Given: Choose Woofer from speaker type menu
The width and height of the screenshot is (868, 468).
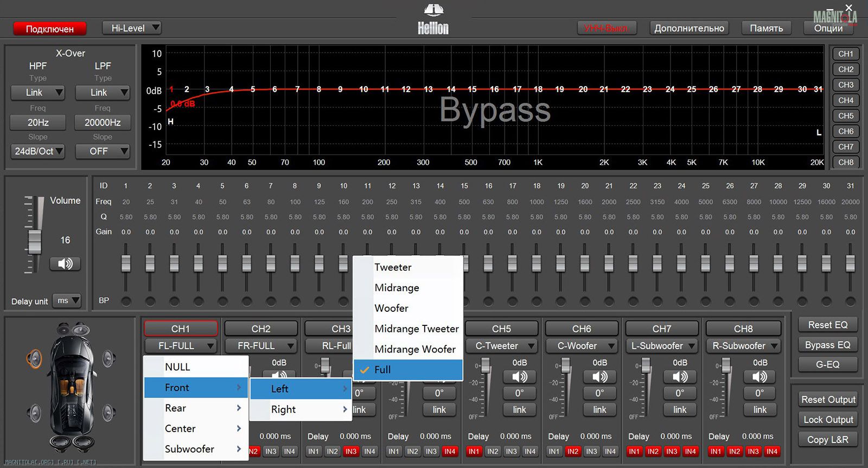Looking at the screenshot, I should point(408,308).
